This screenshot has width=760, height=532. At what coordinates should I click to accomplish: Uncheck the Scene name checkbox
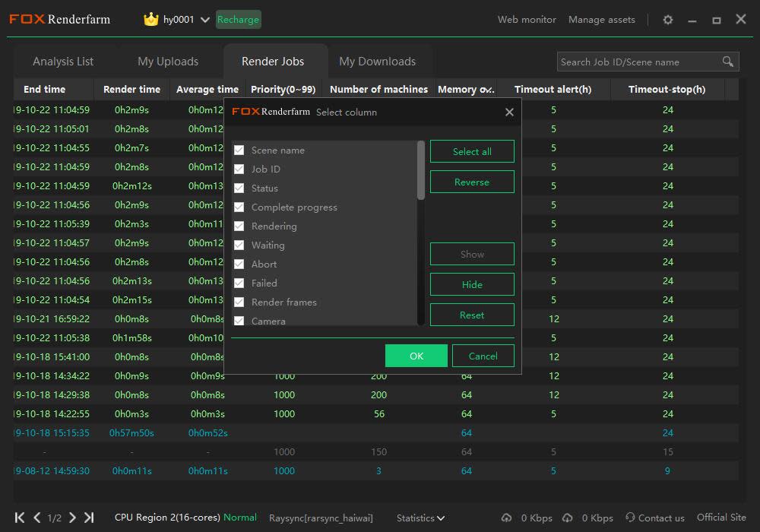239,150
